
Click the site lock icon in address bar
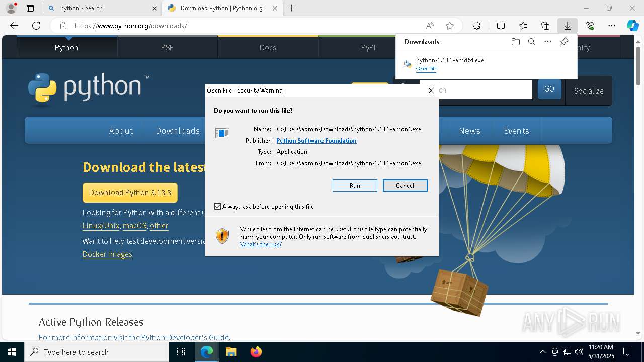(x=63, y=26)
